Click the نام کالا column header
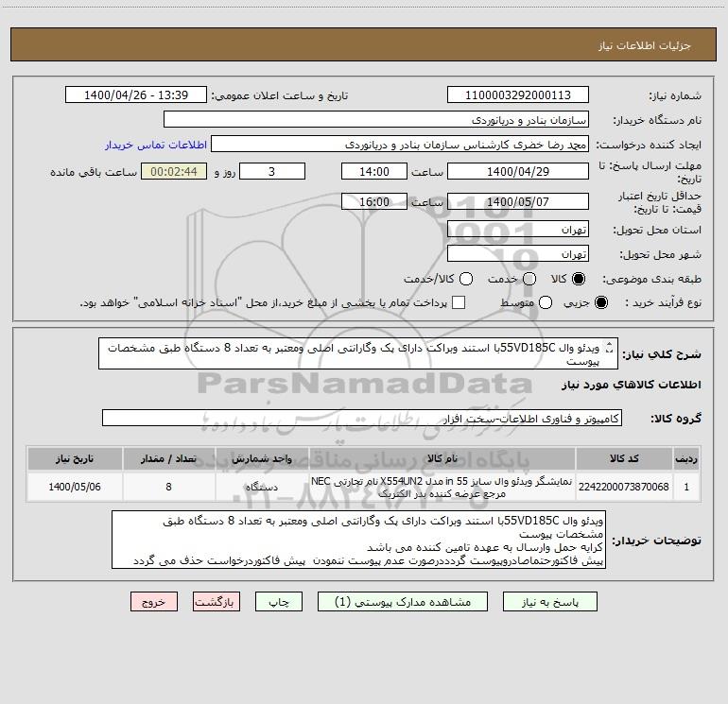The image size is (728, 704). click(x=442, y=458)
